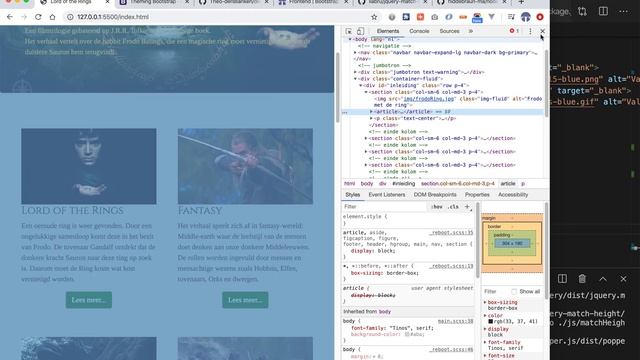Open the browser home page
Viewport: 640px width, 360px height.
[52, 17]
